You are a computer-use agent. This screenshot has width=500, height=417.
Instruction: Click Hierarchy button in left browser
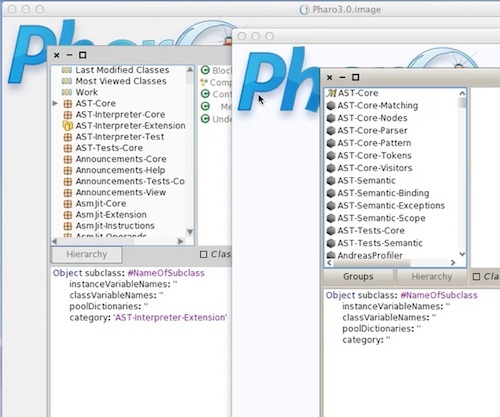tap(87, 254)
